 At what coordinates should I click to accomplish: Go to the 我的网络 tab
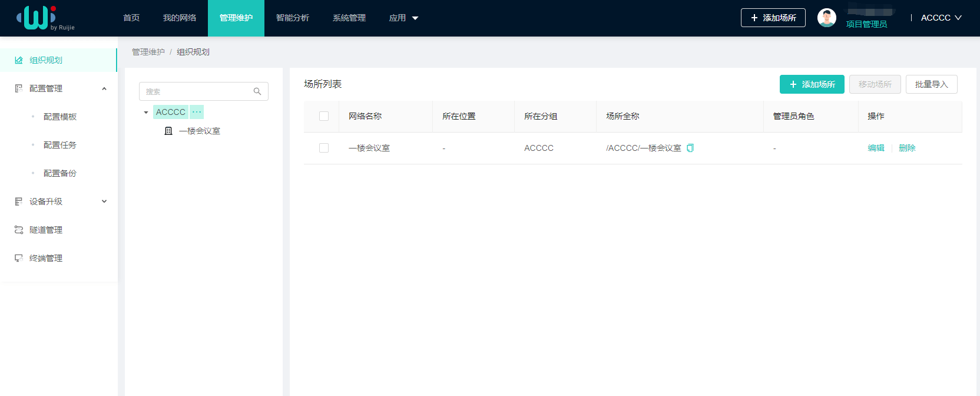click(x=180, y=18)
